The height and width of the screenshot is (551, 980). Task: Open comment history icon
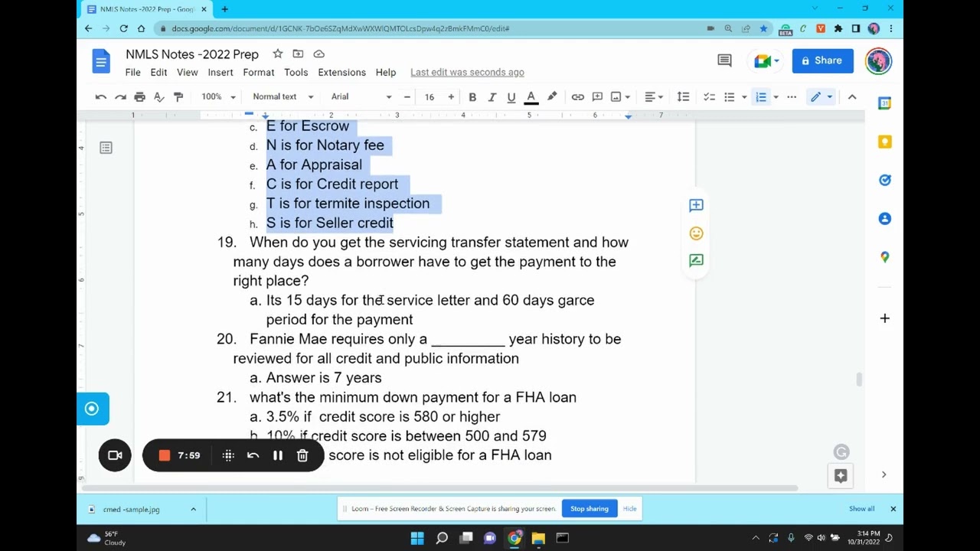point(724,60)
